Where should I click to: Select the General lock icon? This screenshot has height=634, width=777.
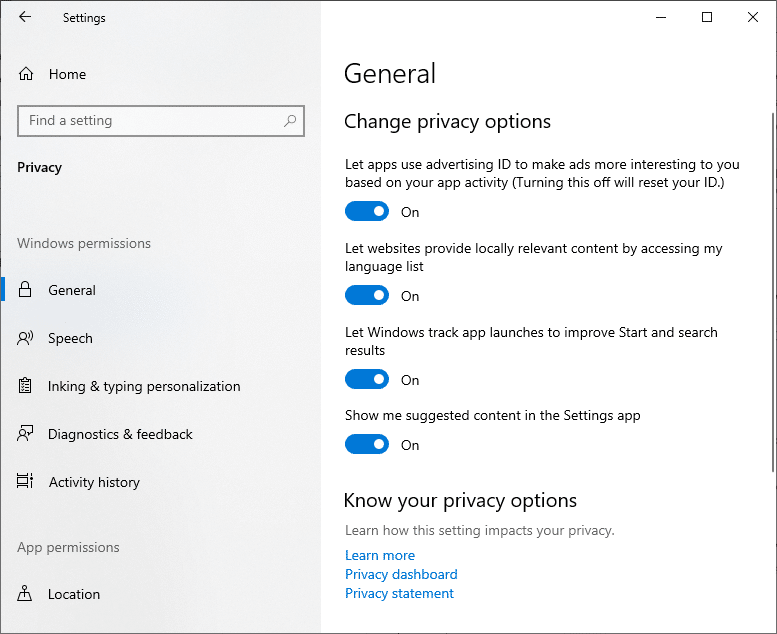(26, 290)
